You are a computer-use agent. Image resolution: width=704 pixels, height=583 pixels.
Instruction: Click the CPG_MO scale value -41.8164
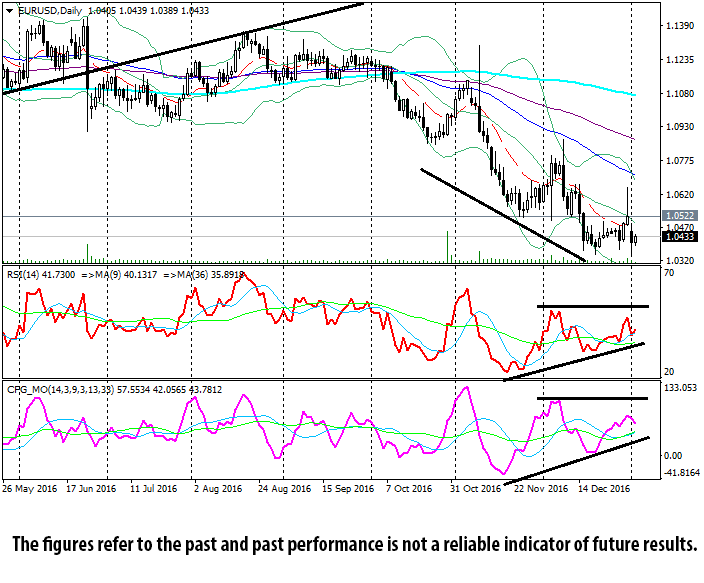pos(682,473)
